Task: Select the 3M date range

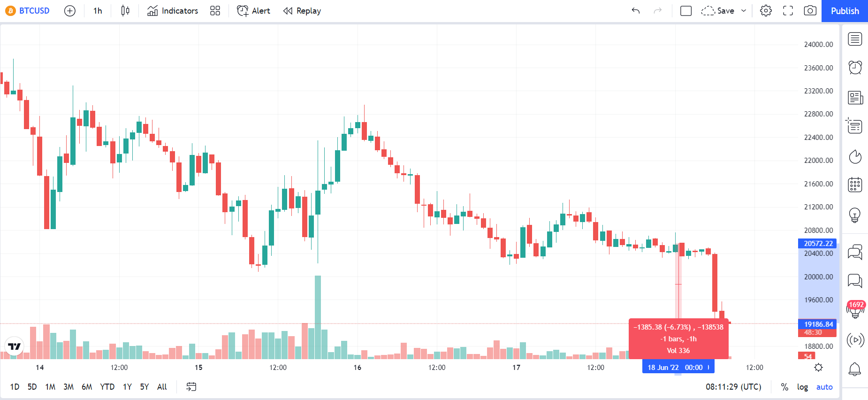Action: tap(69, 387)
